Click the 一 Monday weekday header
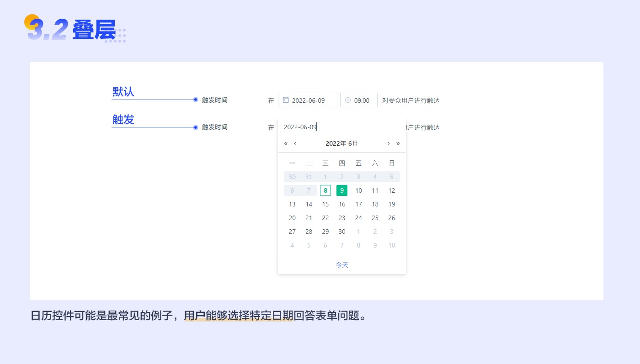640x364 pixels. (292, 163)
